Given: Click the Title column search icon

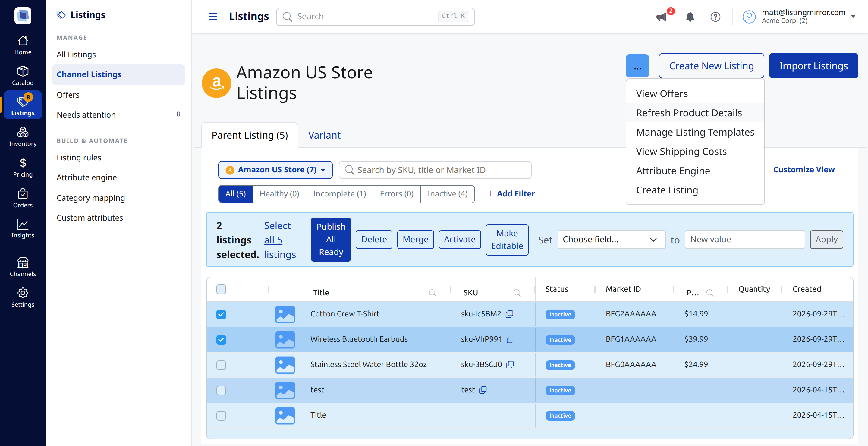Looking at the screenshot, I should [433, 293].
